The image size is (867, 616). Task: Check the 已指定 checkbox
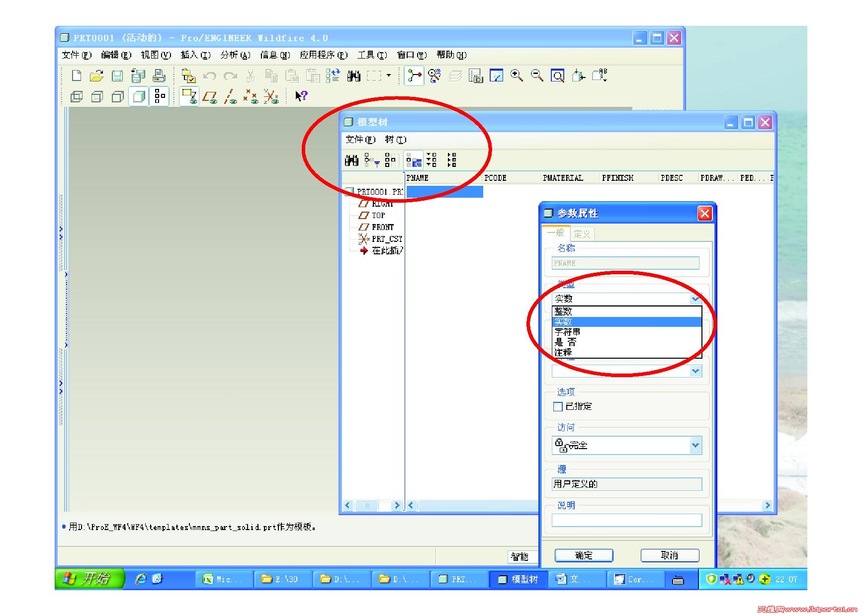pyautogui.click(x=558, y=406)
